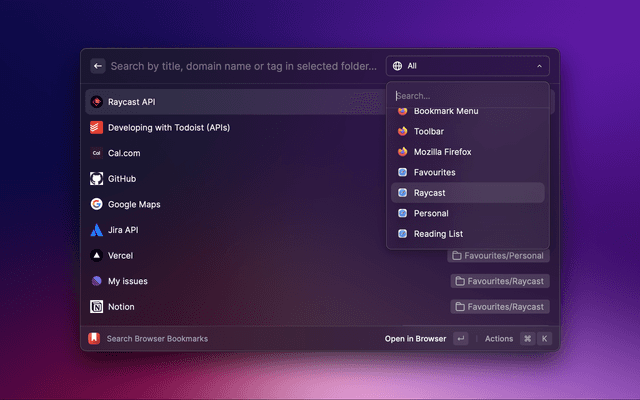Click the Cal.com bookmark icon
The width and height of the screenshot is (640, 400).
coord(97,153)
